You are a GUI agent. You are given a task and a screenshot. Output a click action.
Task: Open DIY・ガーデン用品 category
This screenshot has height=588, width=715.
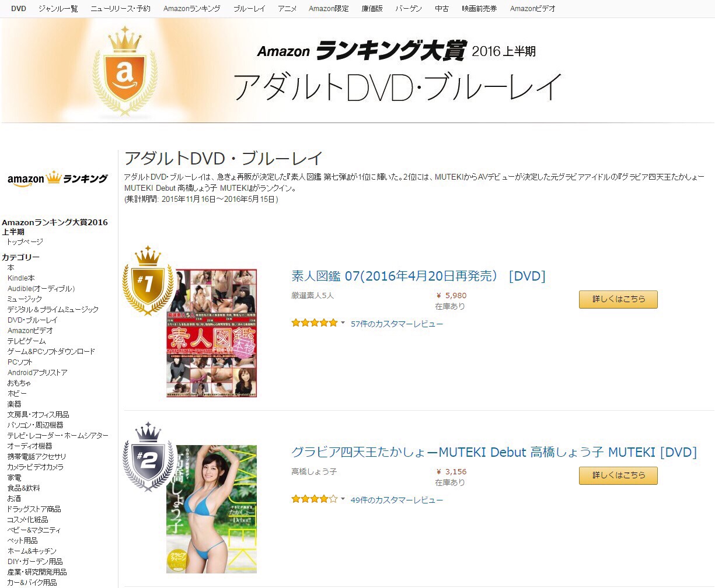pos(34,562)
